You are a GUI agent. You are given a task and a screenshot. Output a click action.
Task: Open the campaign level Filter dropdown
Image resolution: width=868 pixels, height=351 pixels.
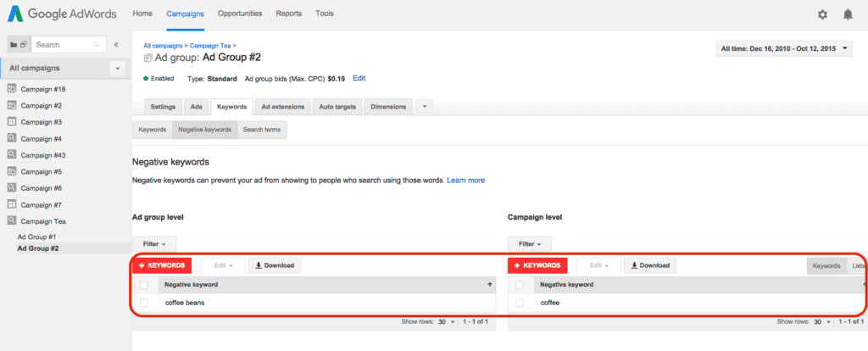pos(529,243)
